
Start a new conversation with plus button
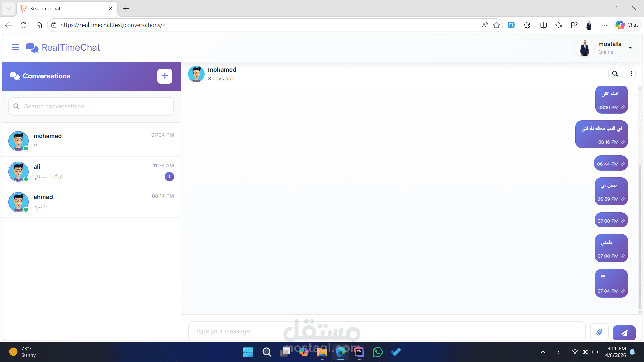[x=165, y=76]
